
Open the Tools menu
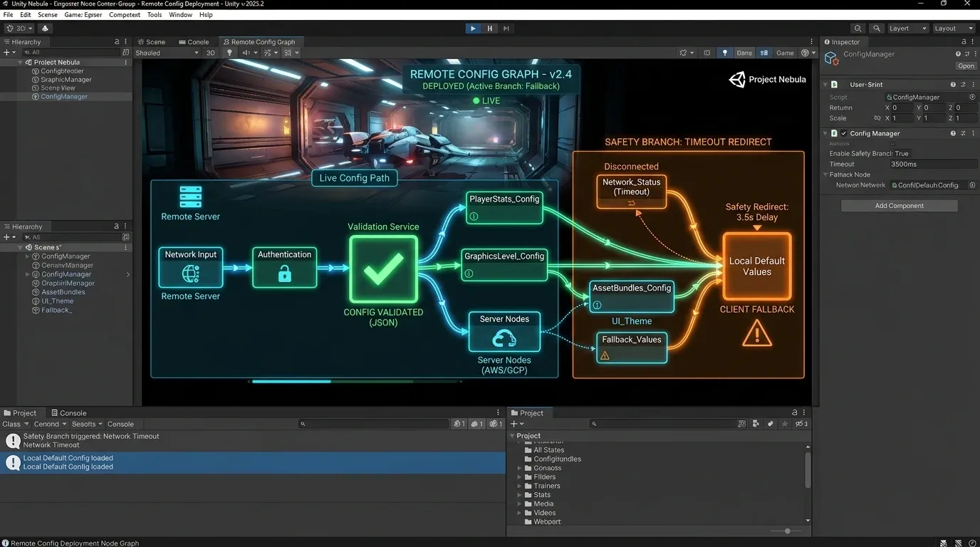tap(155, 15)
